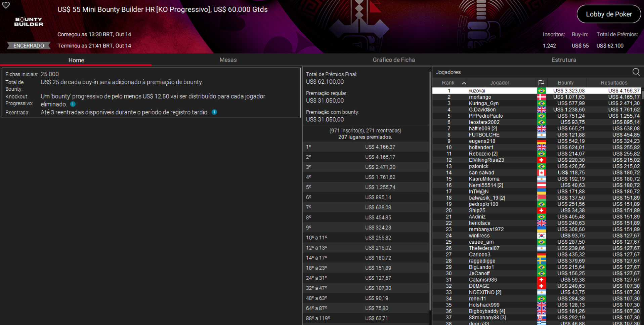Image resolution: width=644 pixels, height=325 pixels.
Task: Click 88º a 119º payout row
Action: coord(366,318)
